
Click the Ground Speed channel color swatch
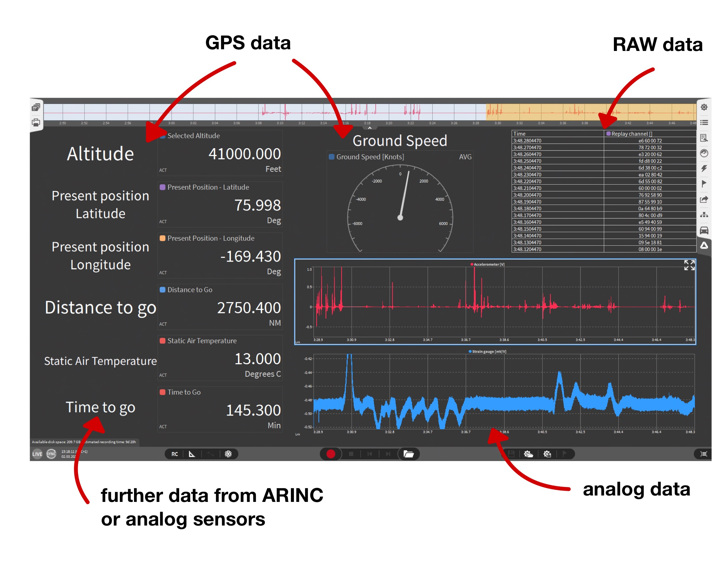click(331, 157)
